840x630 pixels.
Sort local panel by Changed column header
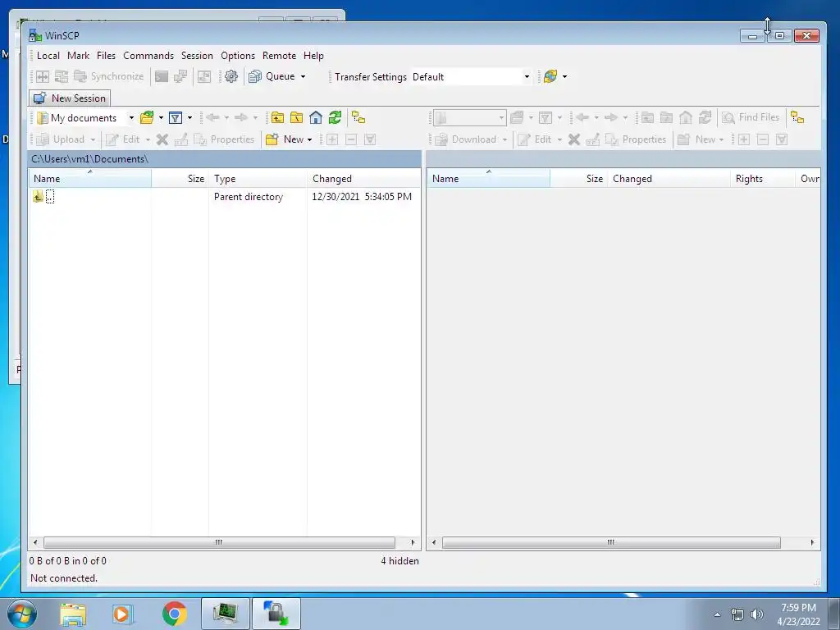363,178
